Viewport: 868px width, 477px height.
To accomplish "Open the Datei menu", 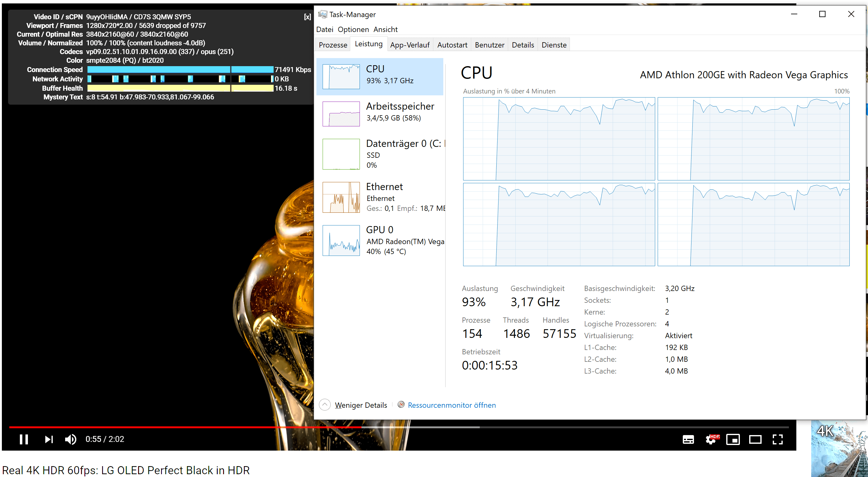I will click(324, 30).
